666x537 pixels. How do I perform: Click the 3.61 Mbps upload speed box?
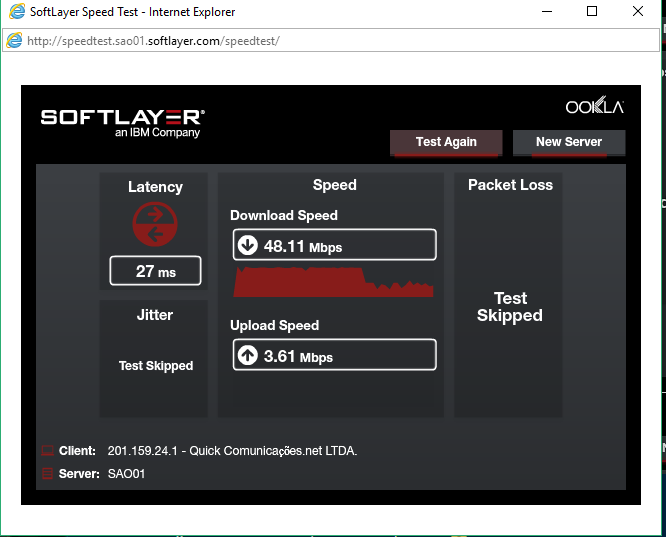click(334, 355)
